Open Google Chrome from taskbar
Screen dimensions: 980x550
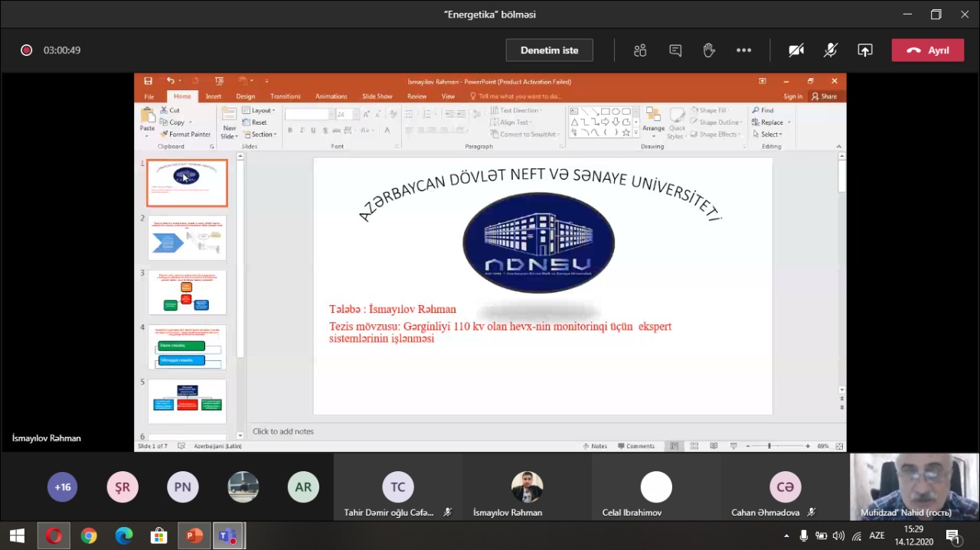pyautogui.click(x=89, y=535)
